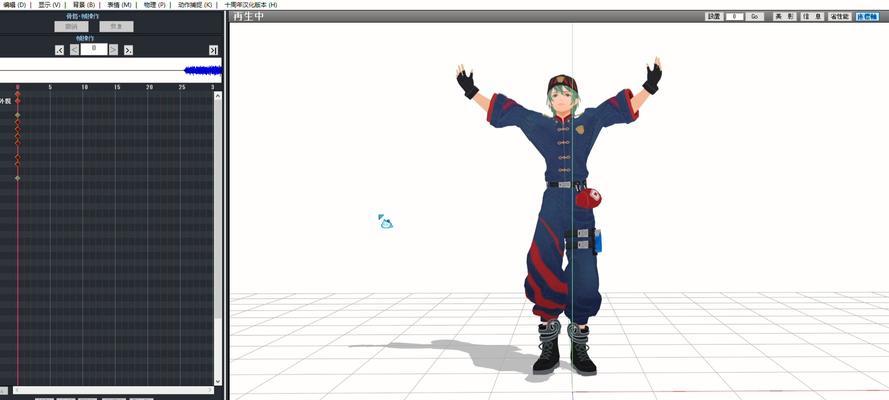Click frame 5 on timeline ruler
Image resolution: width=889 pixels, height=400 pixels.
tap(50, 87)
